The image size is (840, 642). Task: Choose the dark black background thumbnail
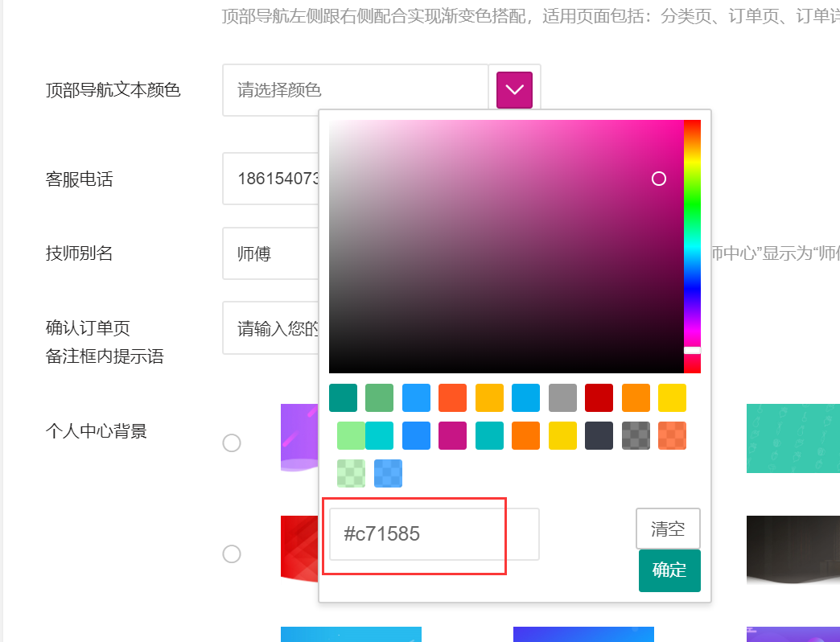[793, 550]
